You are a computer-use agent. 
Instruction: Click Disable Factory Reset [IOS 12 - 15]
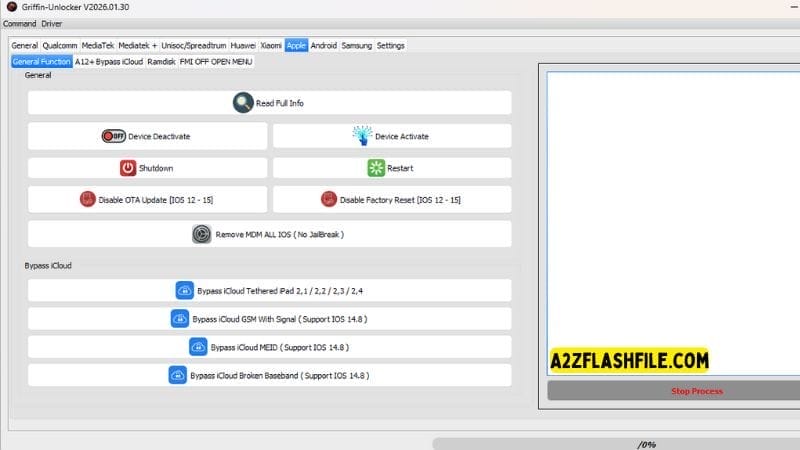(x=392, y=199)
